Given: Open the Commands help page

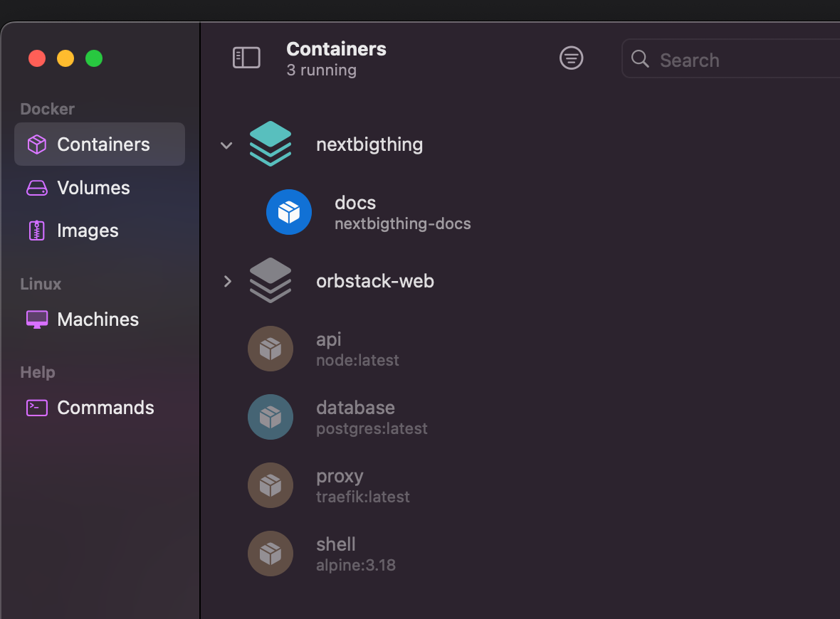Looking at the screenshot, I should click(x=100, y=408).
